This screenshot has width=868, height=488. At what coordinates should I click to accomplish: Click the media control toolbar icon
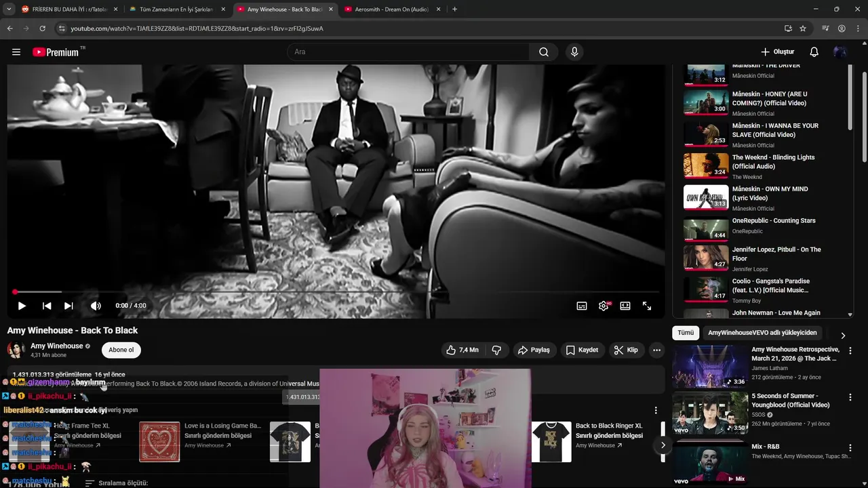point(825,28)
